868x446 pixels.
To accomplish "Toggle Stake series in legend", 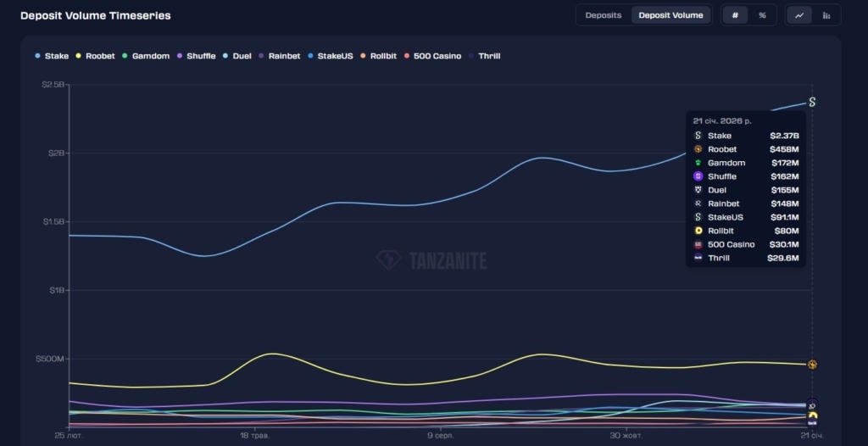I will point(52,56).
